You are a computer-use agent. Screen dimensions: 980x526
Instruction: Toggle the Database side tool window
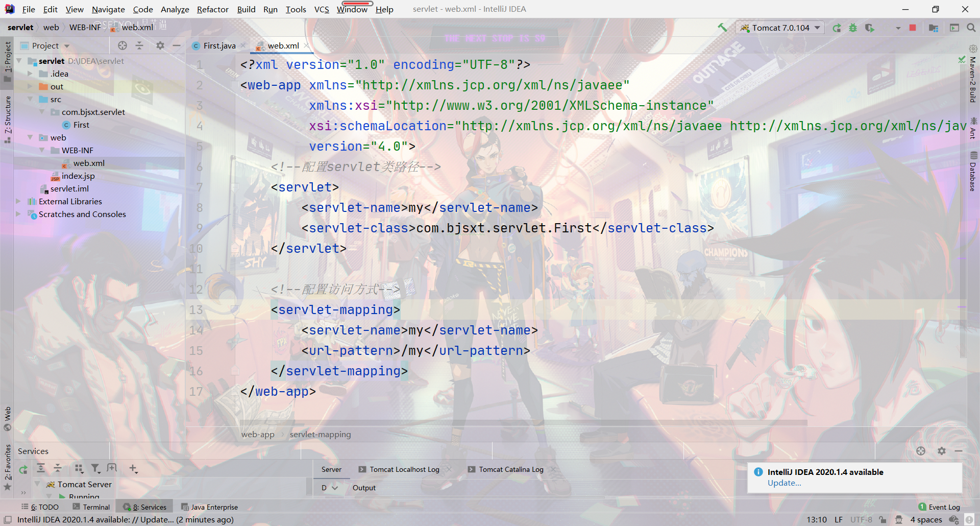click(973, 172)
